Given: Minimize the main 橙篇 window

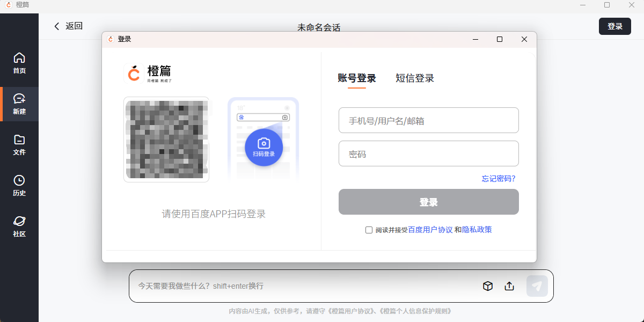Looking at the screenshot, I should pos(583,5).
